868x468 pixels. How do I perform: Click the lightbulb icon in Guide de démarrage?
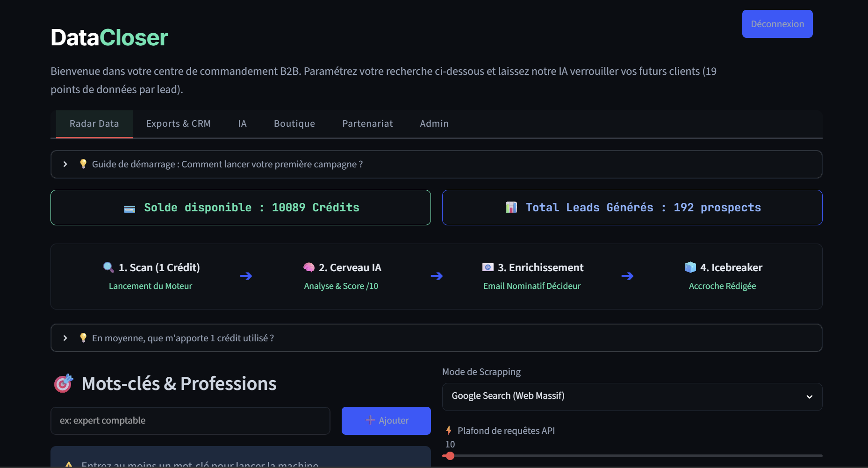point(83,164)
